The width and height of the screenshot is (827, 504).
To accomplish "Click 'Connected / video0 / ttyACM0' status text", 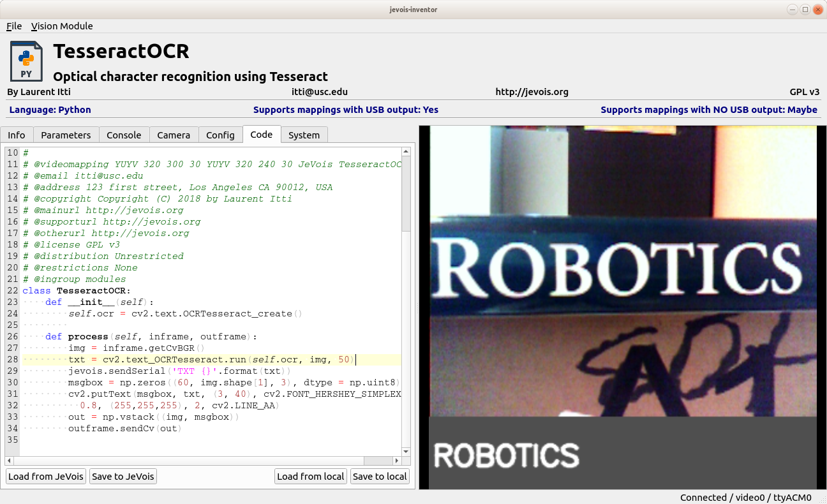I will [x=746, y=498].
